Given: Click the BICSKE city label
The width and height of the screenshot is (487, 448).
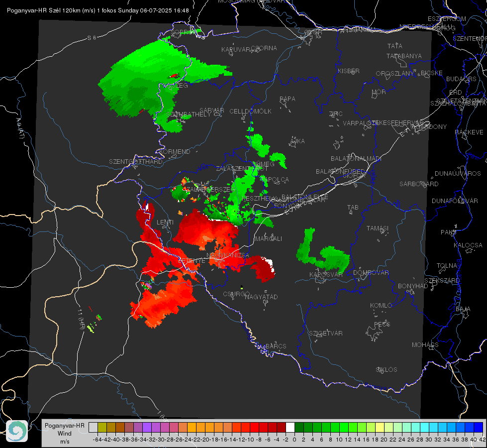Looking at the screenshot, I should click(432, 73).
